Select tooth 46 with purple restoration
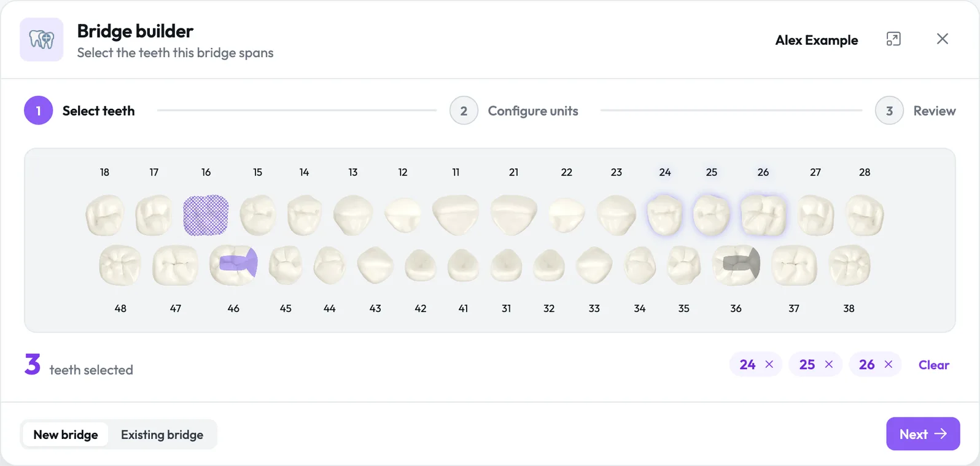This screenshot has height=466, width=980. [x=233, y=265]
